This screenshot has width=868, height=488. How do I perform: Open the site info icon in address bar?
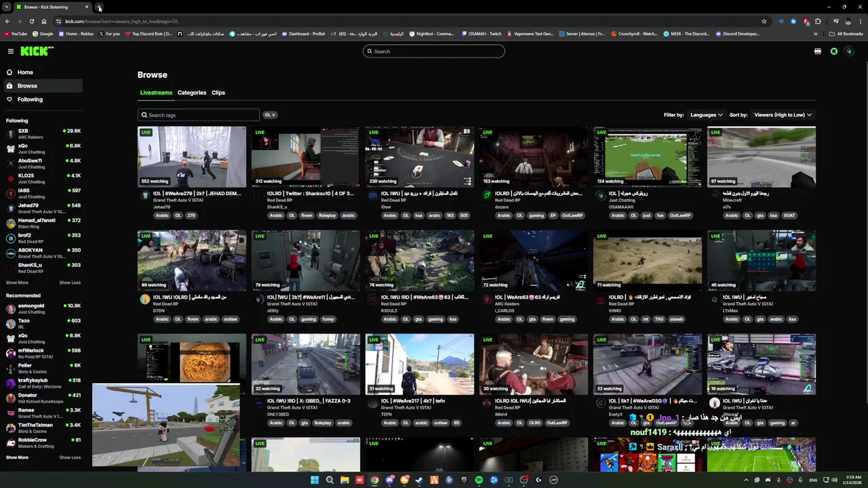[x=58, y=21]
